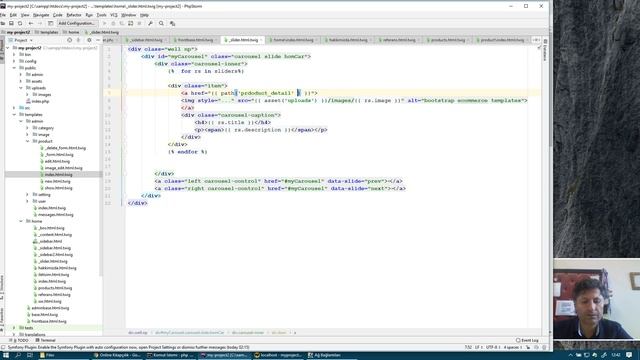Click the UTF-8 encoding in status bar
The height and width of the screenshot is (360, 640).
tap(493, 347)
